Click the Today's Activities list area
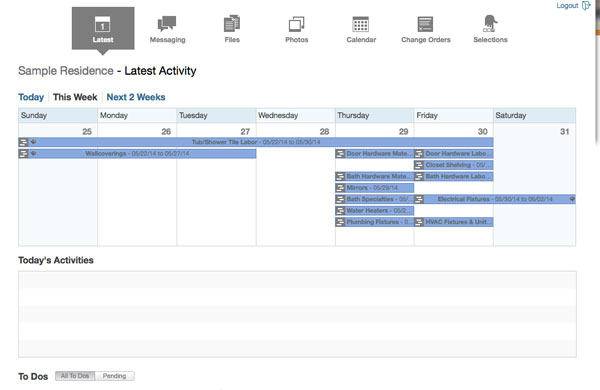600x390 pixels. pyautogui.click(x=297, y=314)
